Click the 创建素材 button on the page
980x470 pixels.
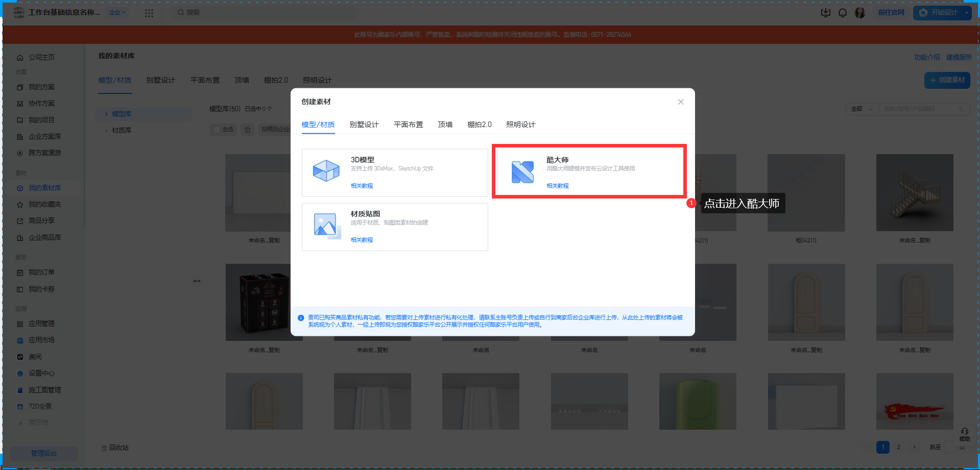947,80
